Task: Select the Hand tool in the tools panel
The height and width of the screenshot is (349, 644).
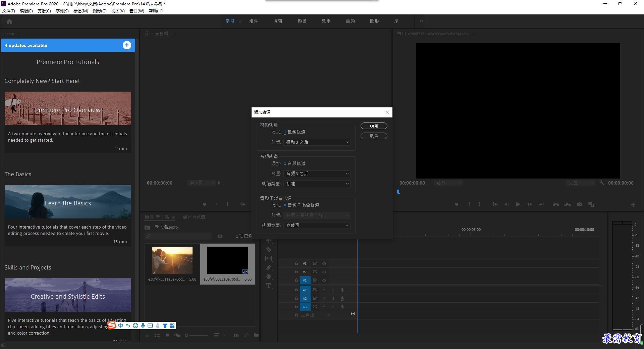Action: [x=269, y=277]
